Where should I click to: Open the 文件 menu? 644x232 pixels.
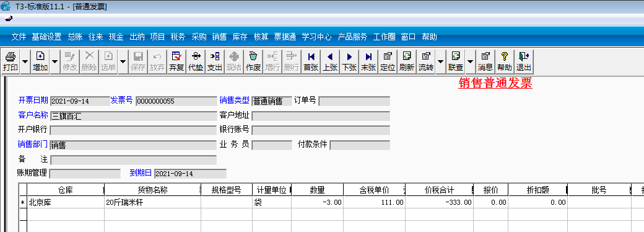pyautogui.click(x=19, y=37)
